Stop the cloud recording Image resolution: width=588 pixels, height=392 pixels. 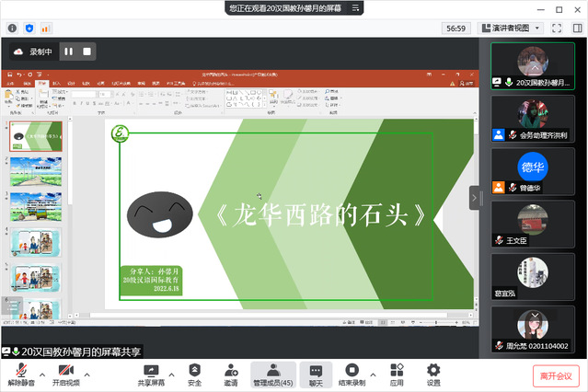point(86,52)
